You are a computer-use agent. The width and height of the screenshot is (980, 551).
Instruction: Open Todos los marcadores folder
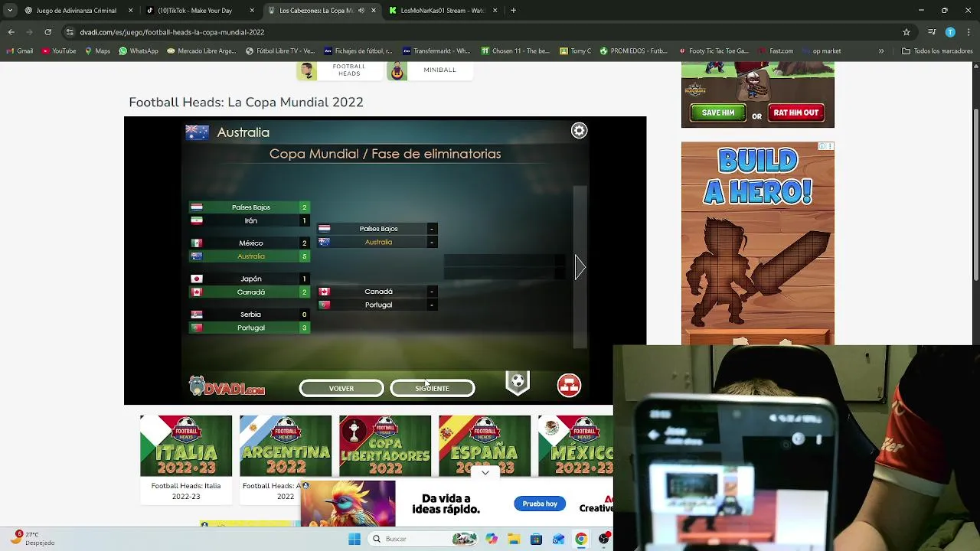pos(937,51)
